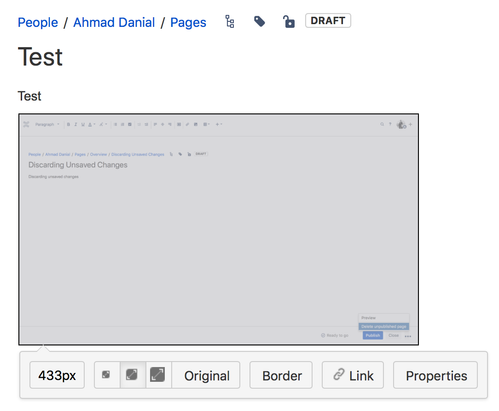The height and width of the screenshot is (411, 499).
Task: Set image to large size icon
Action: [x=158, y=375]
